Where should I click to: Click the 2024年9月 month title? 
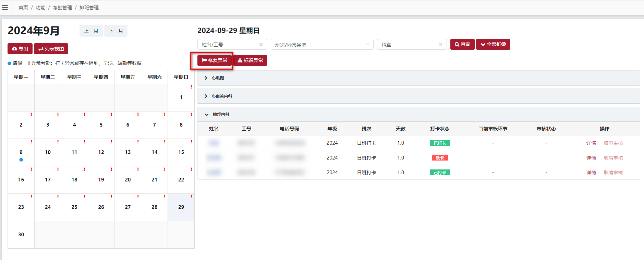point(34,31)
